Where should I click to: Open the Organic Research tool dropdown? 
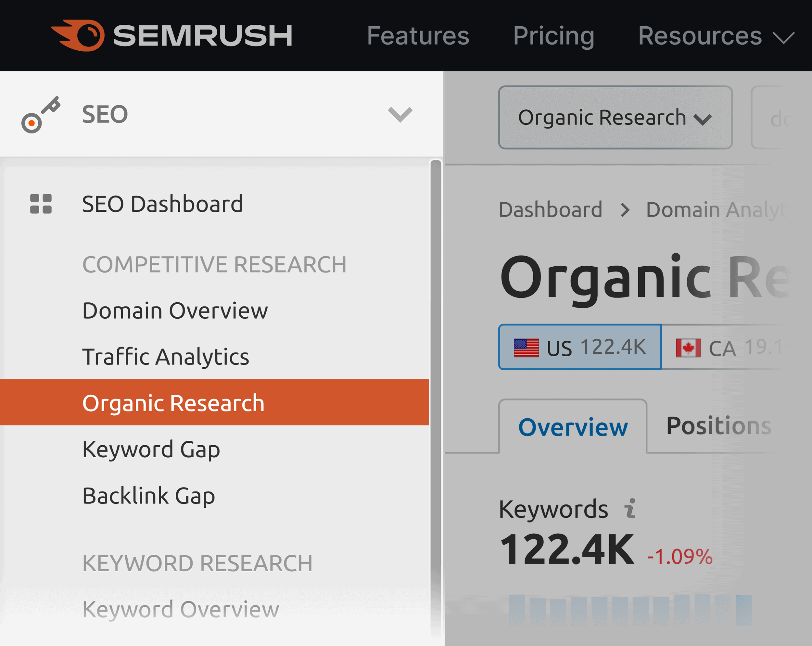[615, 118]
